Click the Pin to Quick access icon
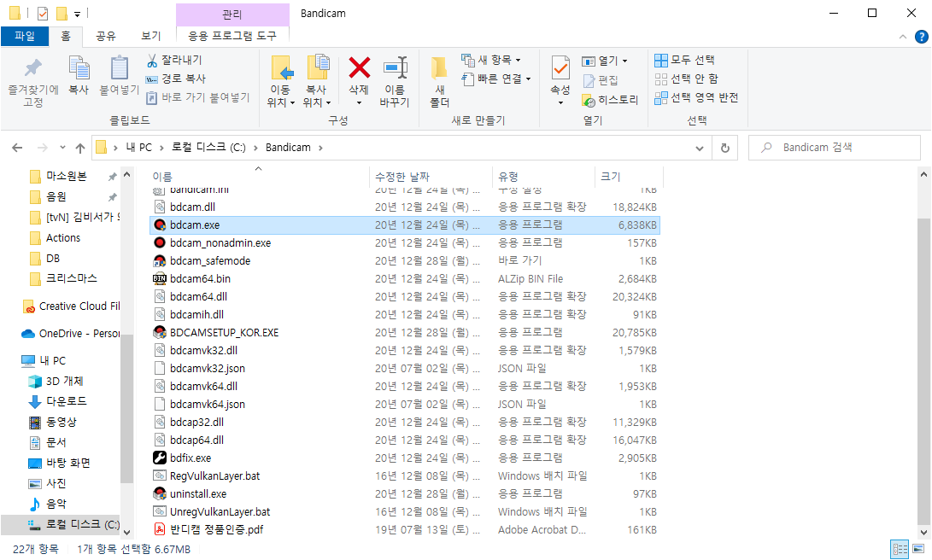Image resolution: width=932 pixels, height=560 pixels. click(33, 68)
